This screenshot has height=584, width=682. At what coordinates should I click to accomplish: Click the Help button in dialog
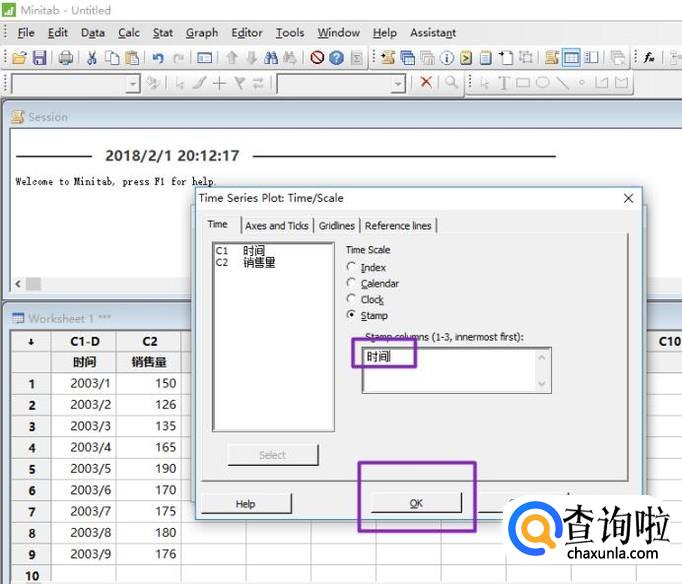(246, 504)
